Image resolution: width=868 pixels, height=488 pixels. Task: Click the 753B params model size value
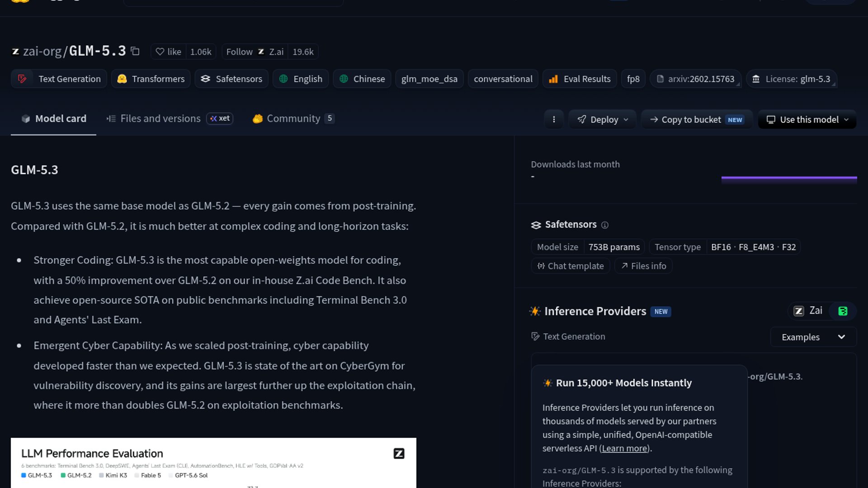[614, 247]
